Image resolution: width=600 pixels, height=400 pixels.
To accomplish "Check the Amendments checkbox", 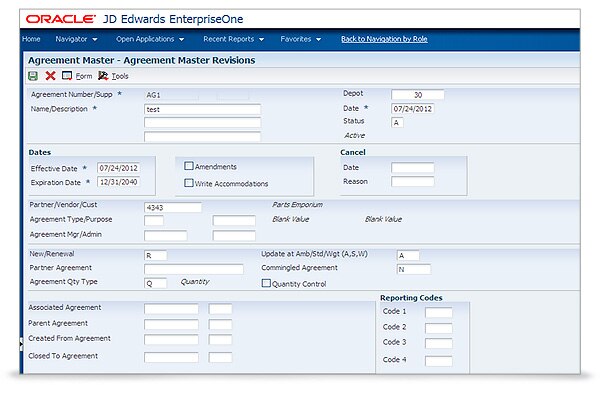I will 188,166.
